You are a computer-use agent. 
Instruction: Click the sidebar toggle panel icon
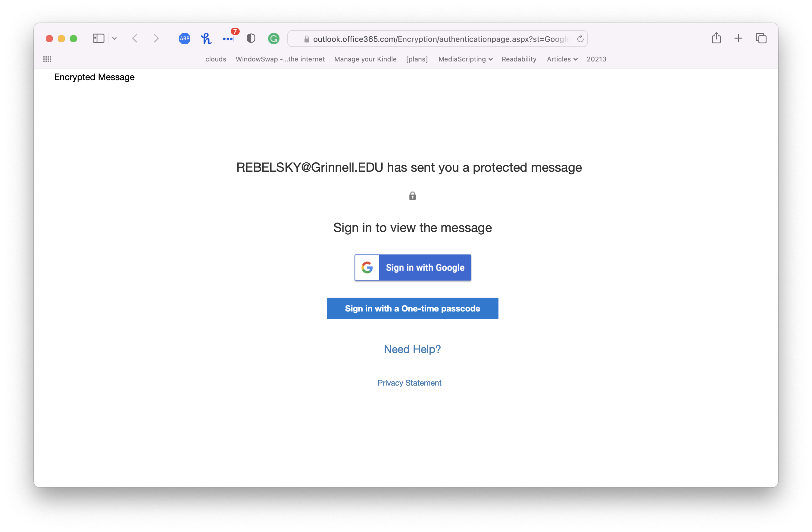(96, 38)
